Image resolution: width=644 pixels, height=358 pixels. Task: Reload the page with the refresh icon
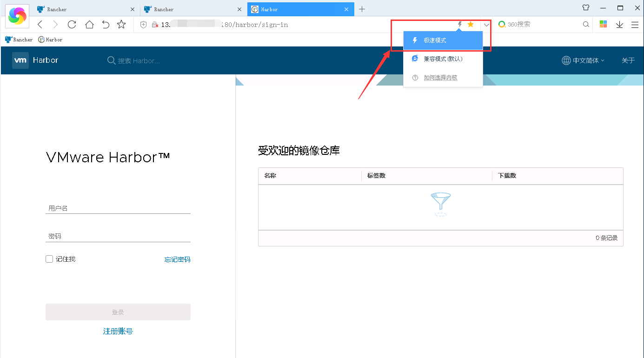(72, 25)
